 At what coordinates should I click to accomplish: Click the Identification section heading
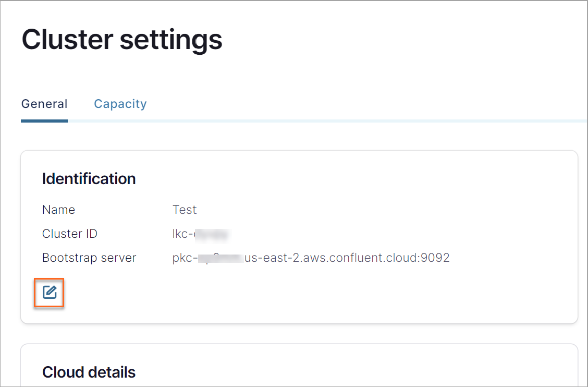[x=89, y=179]
